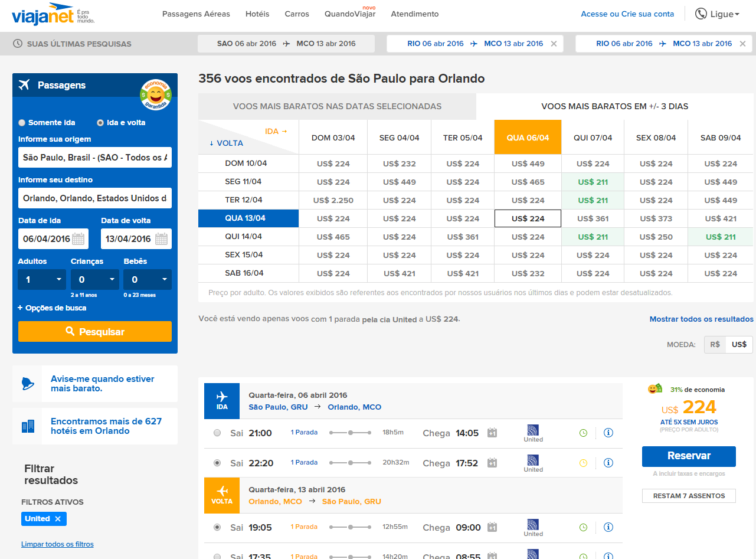The height and width of the screenshot is (559, 756).
Task: Select the US$ 250 price cell
Action: (656, 237)
